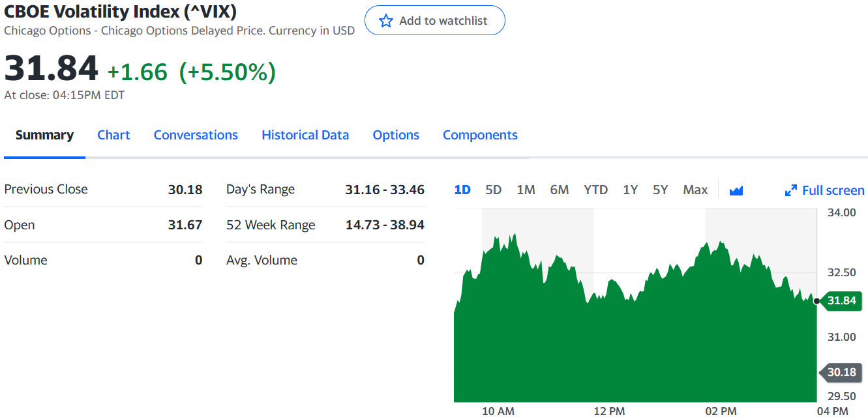Click the CBOE Volatility Index (^VIX) title
868x417 pixels.
pos(121,11)
